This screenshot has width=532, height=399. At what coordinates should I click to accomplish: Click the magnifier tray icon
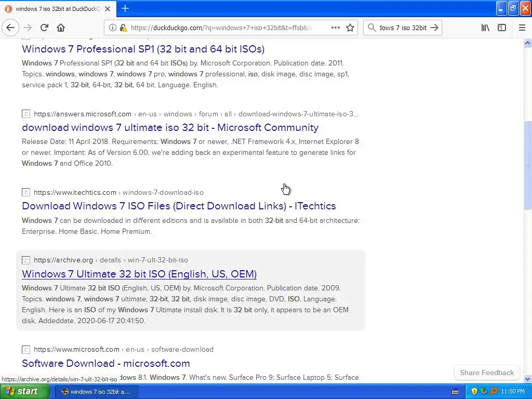pos(494,392)
